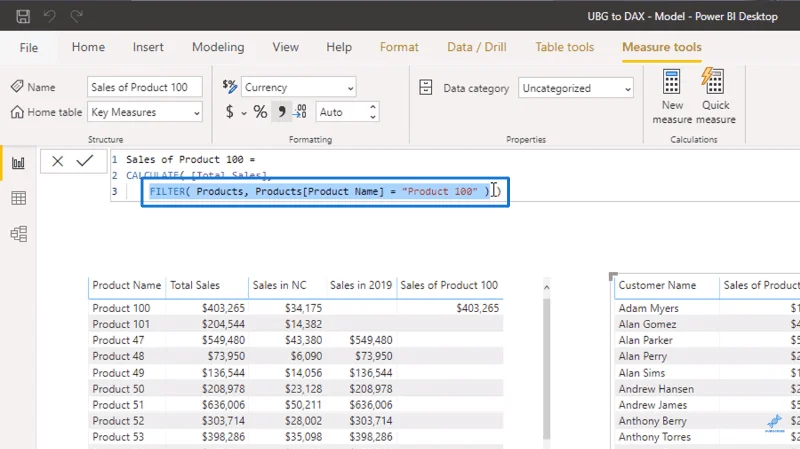
Task: Open the Home table Key Measures dropdown
Action: coord(145,112)
